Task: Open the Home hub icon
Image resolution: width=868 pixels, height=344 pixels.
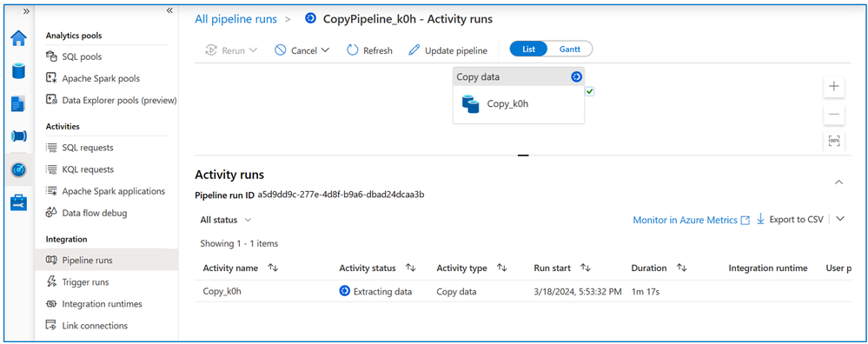Action: (x=19, y=38)
